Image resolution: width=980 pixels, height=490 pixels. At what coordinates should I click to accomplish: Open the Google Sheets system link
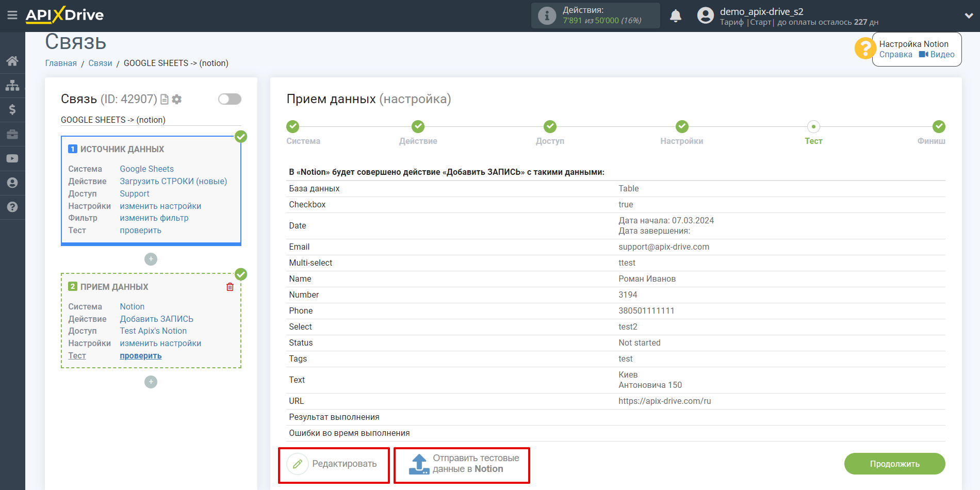(146, 169)
